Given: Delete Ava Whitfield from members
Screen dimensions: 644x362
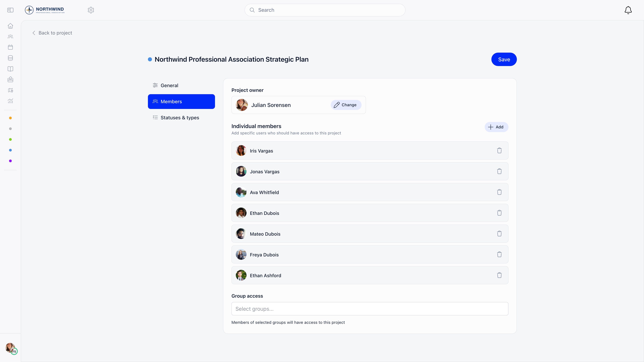Looking at the screenshot, I should click(x=499, y=192).
